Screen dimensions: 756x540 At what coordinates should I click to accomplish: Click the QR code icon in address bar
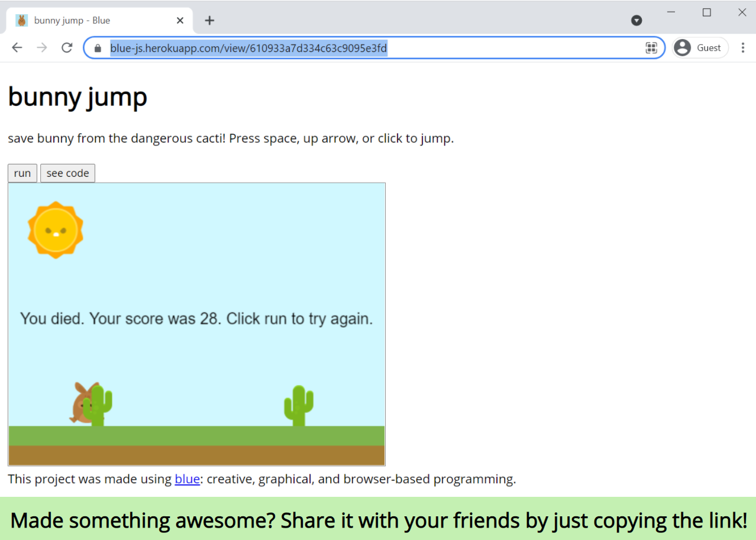tap(651, 48)
